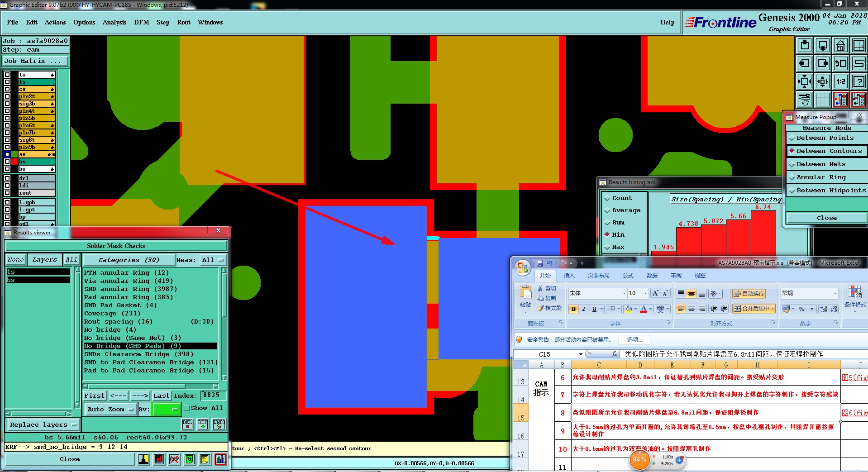Click First button in Results viewer
The height and width of the screenshot is (472, 868).
click(95, 396)
